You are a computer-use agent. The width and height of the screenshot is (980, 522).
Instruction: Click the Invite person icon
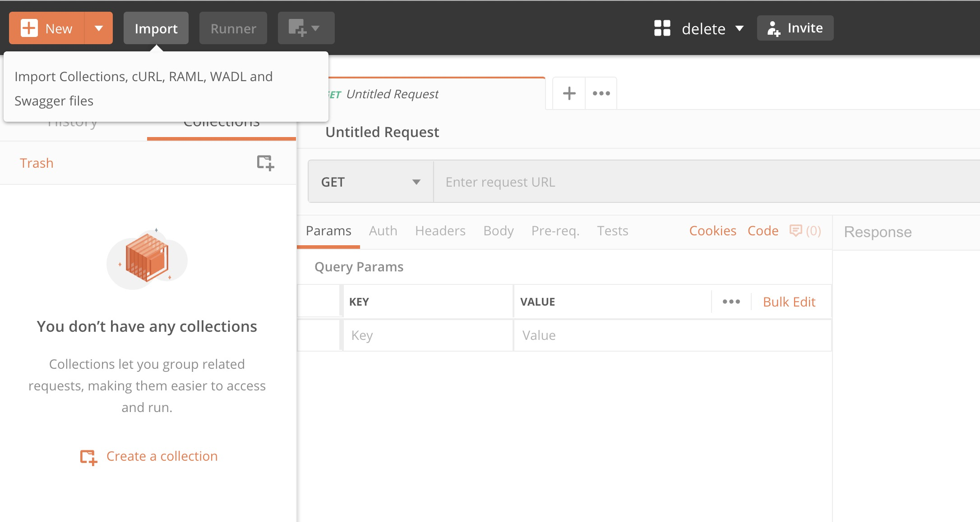(773, 28)
